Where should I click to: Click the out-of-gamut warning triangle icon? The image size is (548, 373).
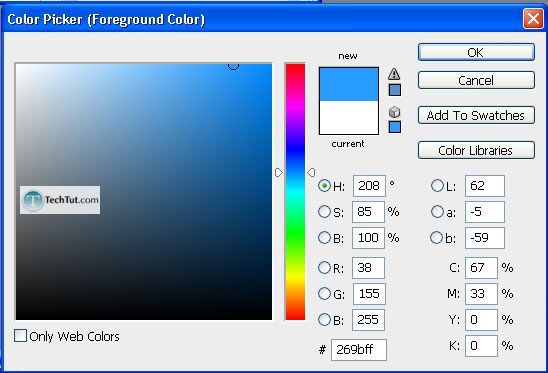(x=394, y=74)
